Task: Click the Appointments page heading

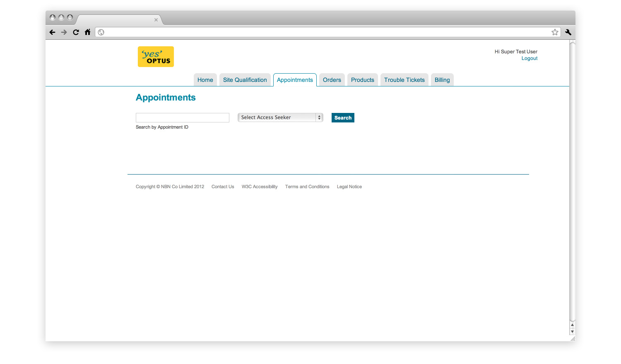Action: (166, 98)
